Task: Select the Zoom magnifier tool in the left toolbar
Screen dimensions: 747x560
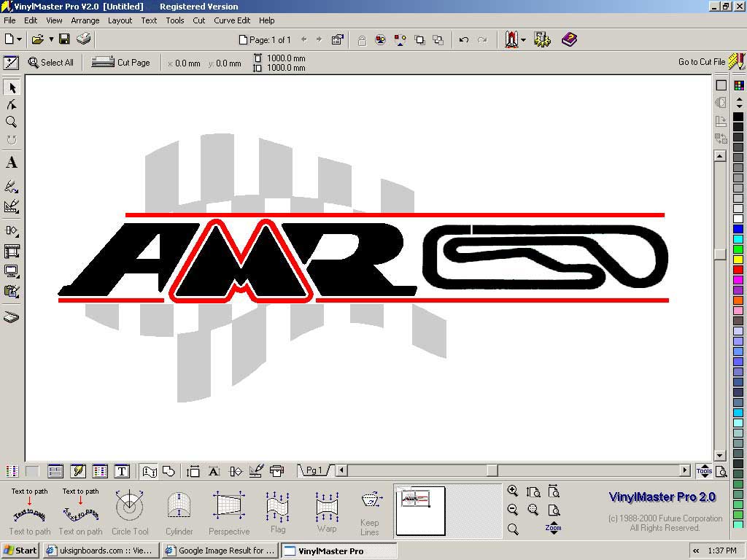Action: (12, 122)
